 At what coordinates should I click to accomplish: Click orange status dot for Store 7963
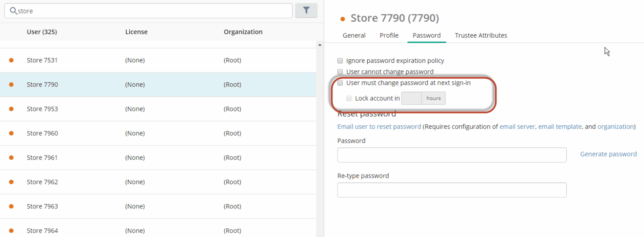(11, 206)
